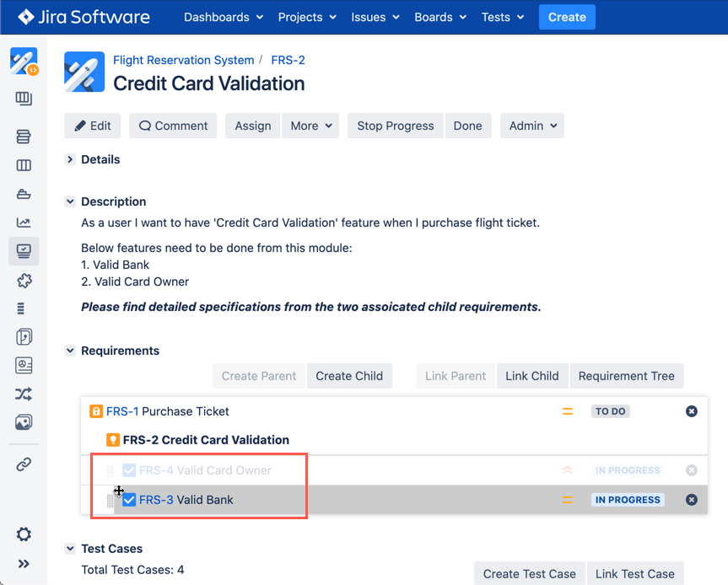This screenshot has width=728, height=585.
Task: Open the Boards menu in top navigation
Action: [440, 17]
